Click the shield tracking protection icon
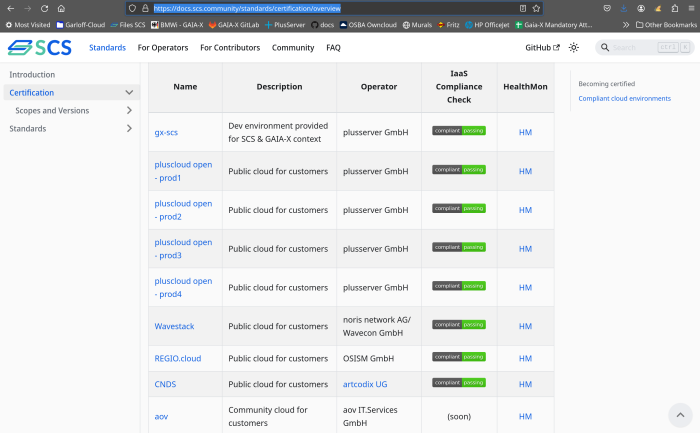 coord(132,8)
